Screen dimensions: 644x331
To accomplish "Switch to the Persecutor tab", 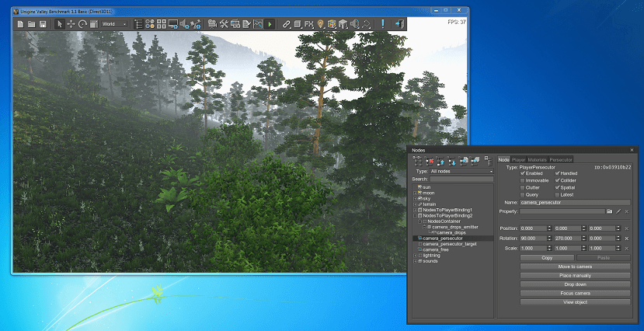I will tap(561, 160).
